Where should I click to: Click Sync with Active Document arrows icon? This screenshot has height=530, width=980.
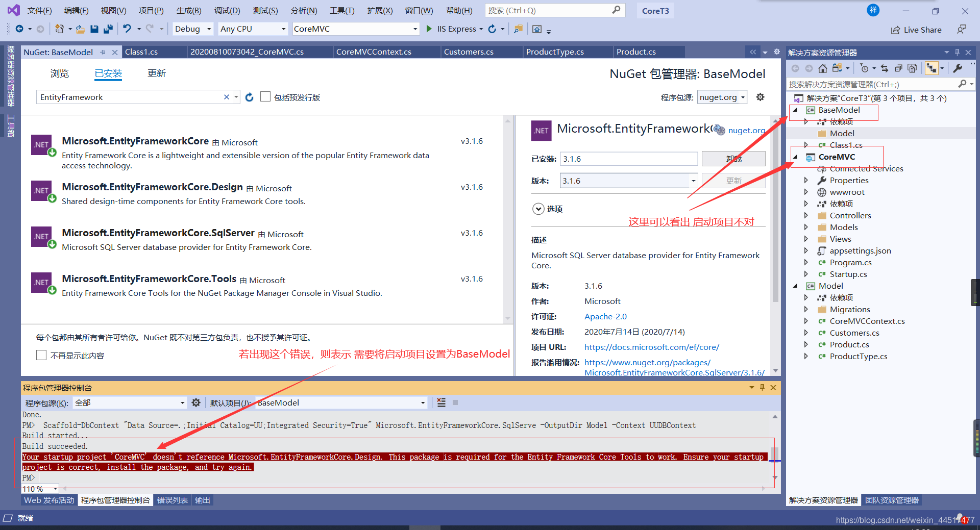[x=885, y=68]
